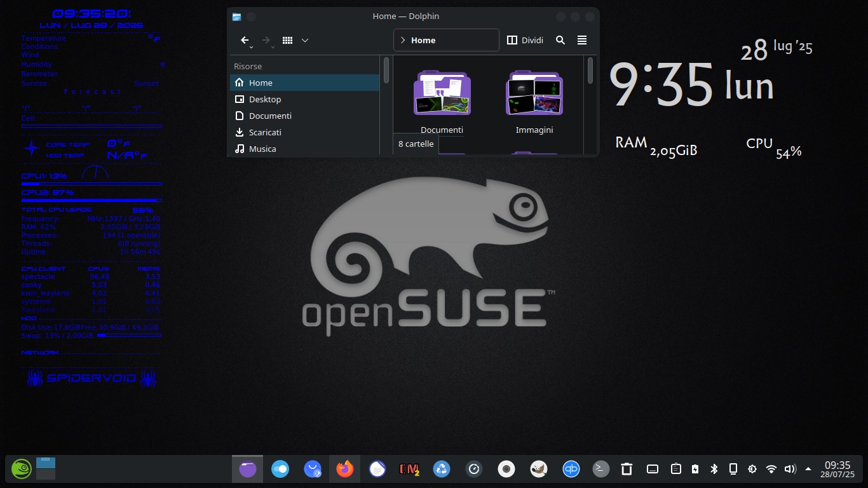Switch to the second virtual desktop in pager
868x488 pixels.
(46, 475)
